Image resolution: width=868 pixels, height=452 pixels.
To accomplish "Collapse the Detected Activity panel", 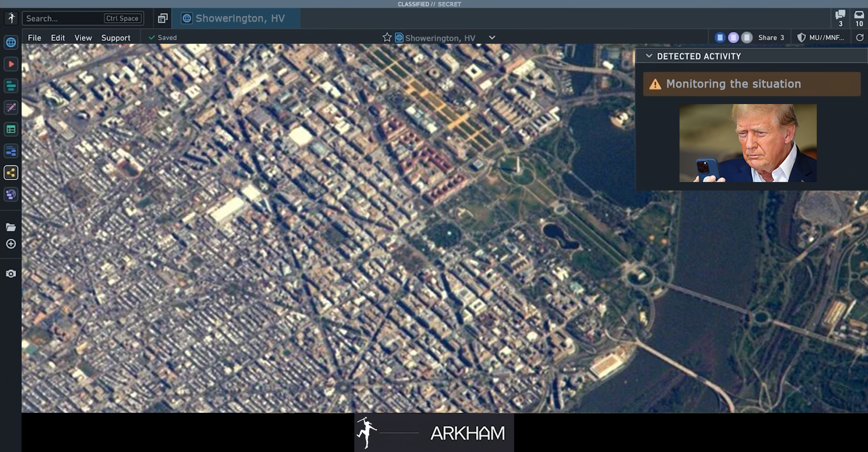I will click(x=649, y=56).
